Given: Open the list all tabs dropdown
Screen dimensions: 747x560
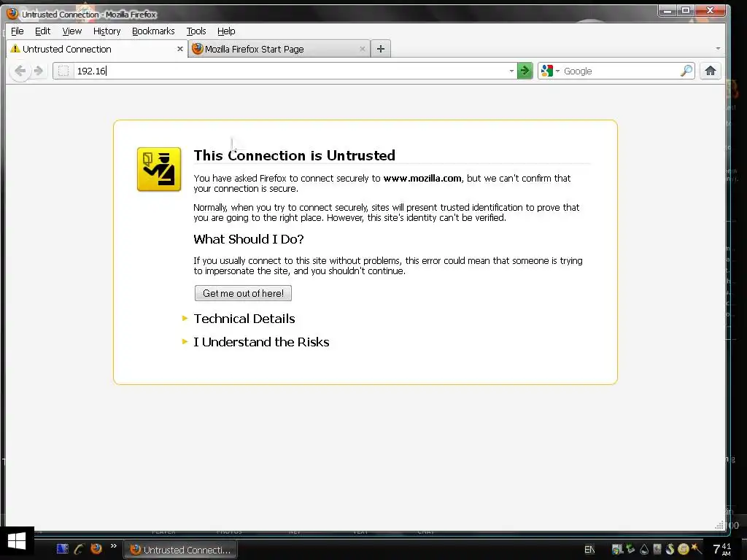Looking at the screenshot, I should click(x=718, y=49).
